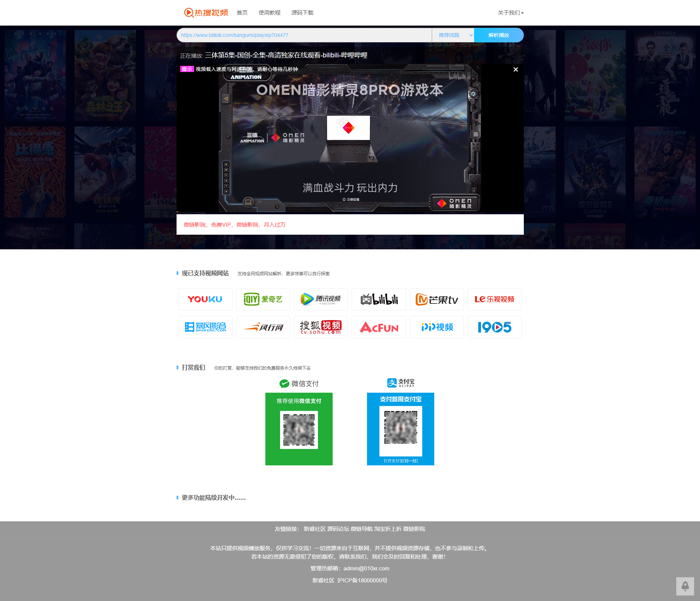Click the admin@010xr.com email text
This screenshot has height=601, width=700.
tap(366, 568)
